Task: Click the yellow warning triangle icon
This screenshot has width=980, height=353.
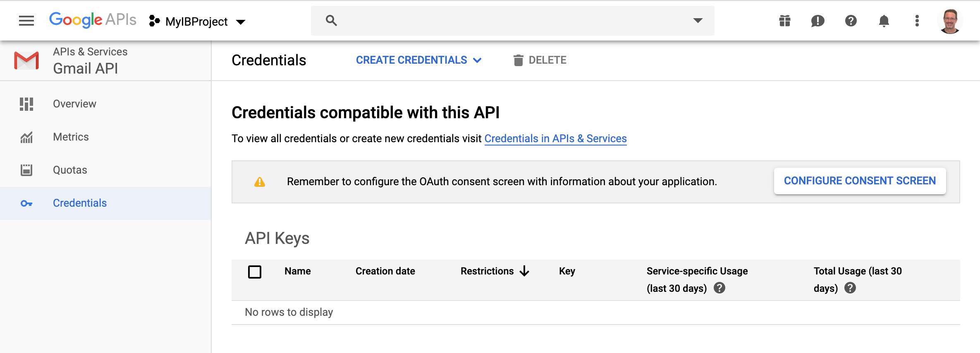Action: point(260,182)
